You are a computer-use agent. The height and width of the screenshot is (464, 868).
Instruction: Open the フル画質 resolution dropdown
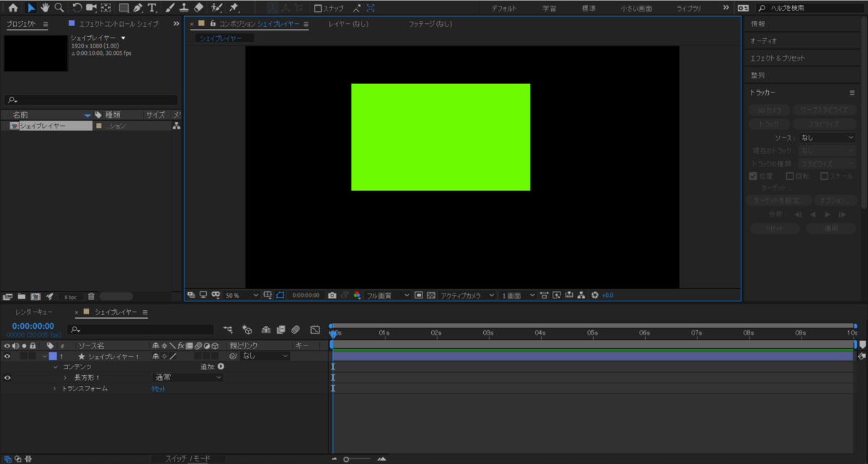tap(388, 295)
